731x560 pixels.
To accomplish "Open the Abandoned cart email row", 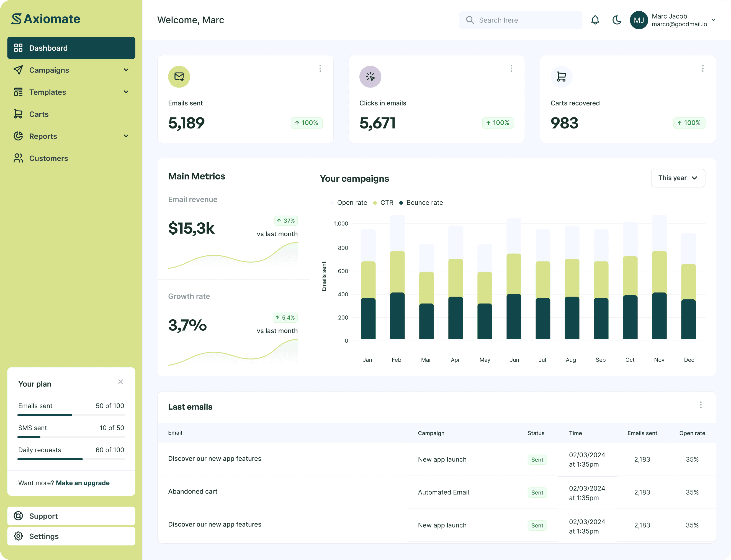I will (436, 492).
